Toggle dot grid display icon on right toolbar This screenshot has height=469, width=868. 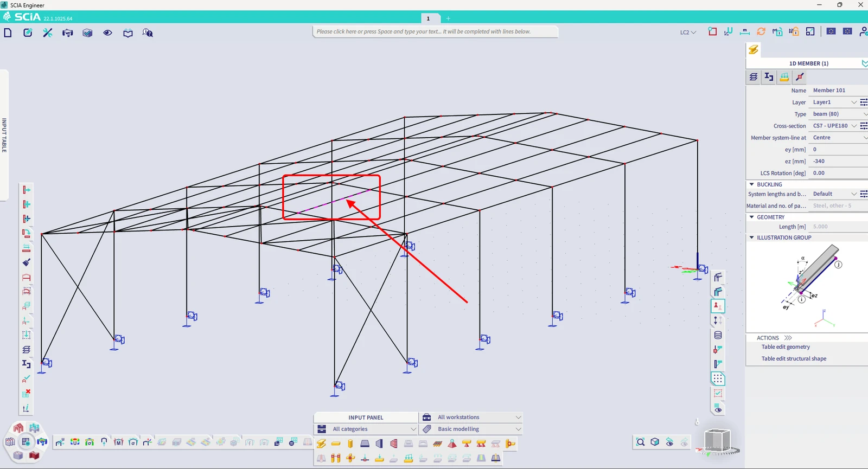click(x=718, y=379)
